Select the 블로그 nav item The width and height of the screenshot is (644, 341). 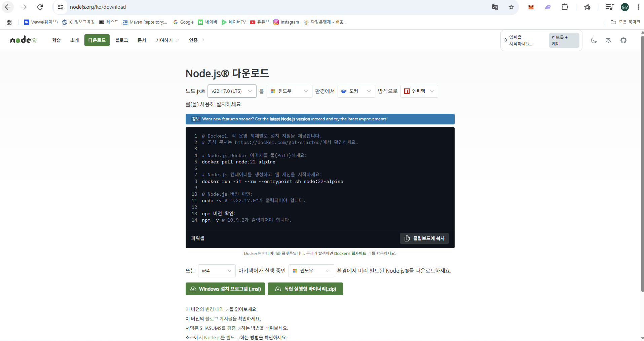[x=121, y=40]
